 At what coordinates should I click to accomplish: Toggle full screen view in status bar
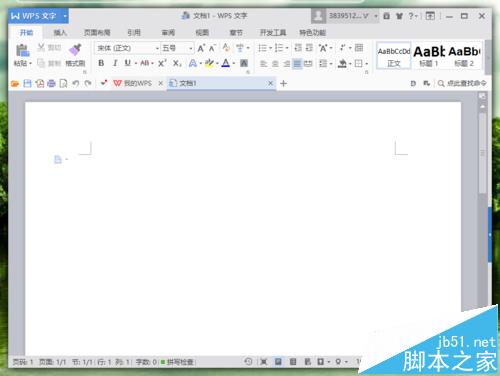click(263, 361)
